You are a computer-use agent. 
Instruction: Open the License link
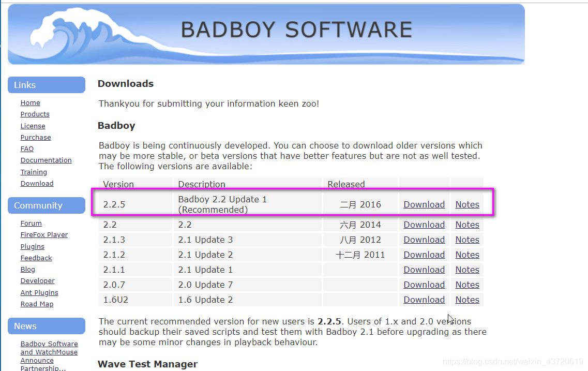[x=33, y=126]
